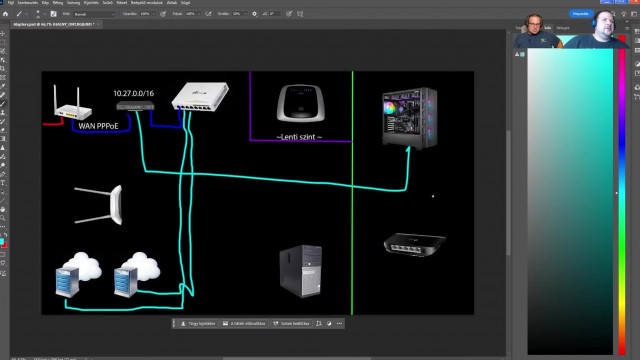Click A háttér eltávolítása button
The height and width of the screenshot is (360, 640).
(x=244, y=323)
